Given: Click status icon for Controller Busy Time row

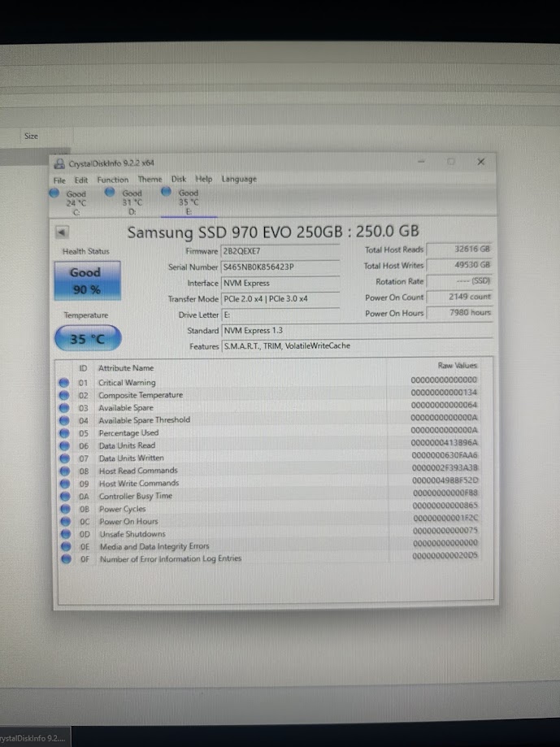Looking at the screenshot, I should tap(65, 497).
